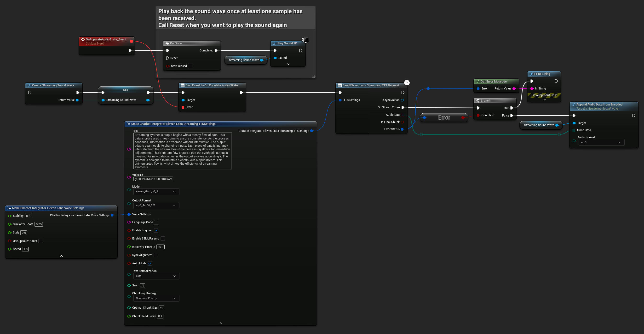Click the Stability value field
This screenshot has height=334, width=644.
tap(28, 216)
